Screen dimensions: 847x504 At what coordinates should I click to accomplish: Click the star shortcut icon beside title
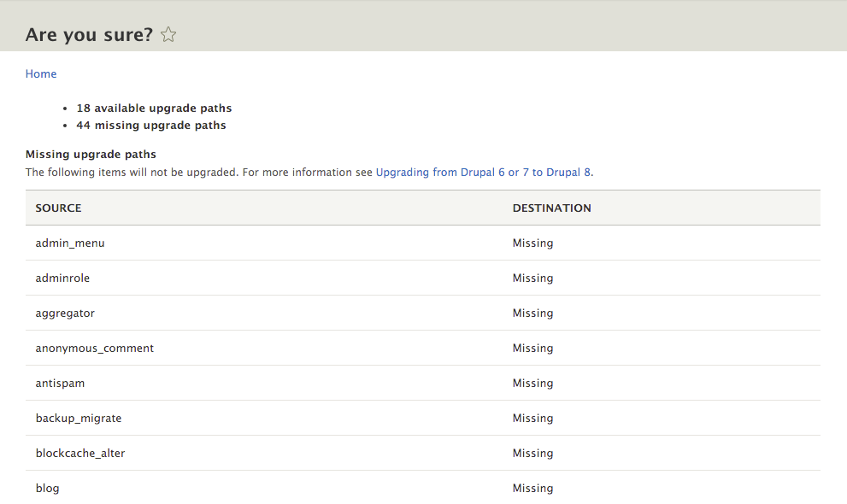pos(168,34)
